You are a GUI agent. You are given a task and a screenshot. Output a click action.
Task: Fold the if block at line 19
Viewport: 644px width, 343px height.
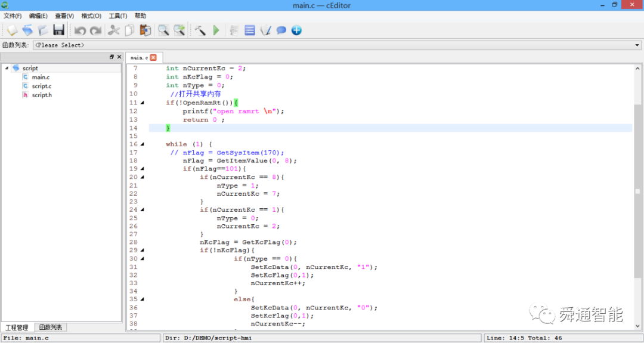[x=143, y=168]
